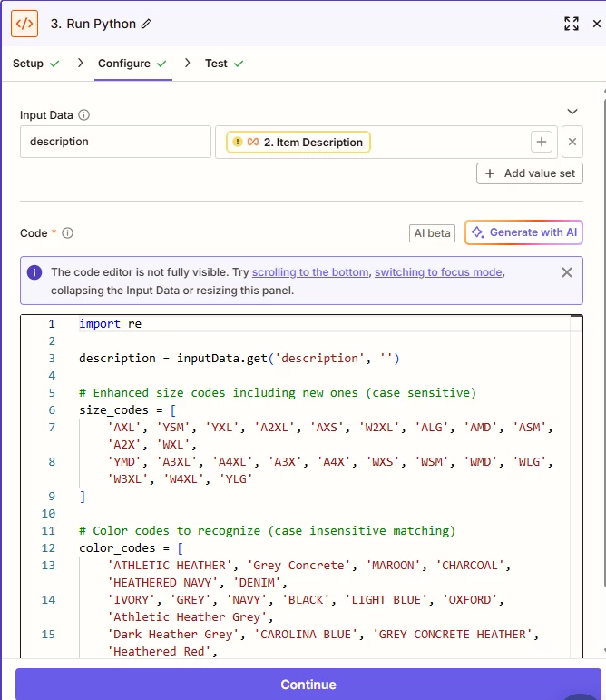Click the comment 'Enhanced size codes including new ones'

278,393
